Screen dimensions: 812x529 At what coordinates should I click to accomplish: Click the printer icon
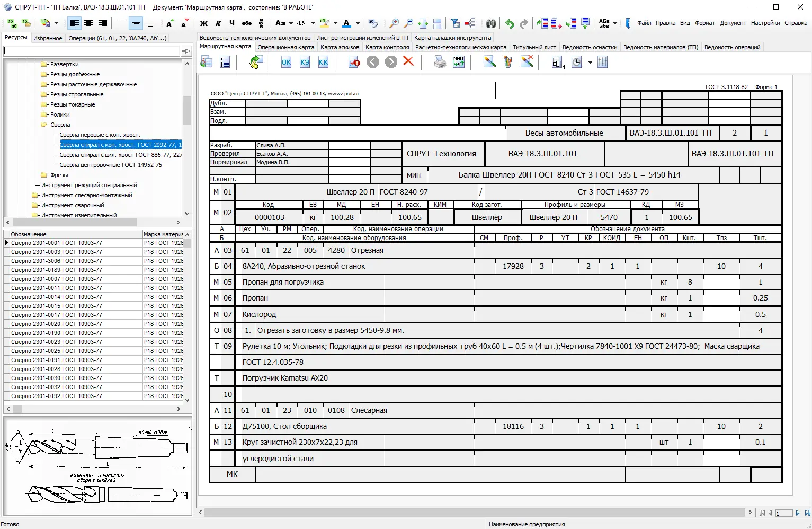click(x=440, y=62)
